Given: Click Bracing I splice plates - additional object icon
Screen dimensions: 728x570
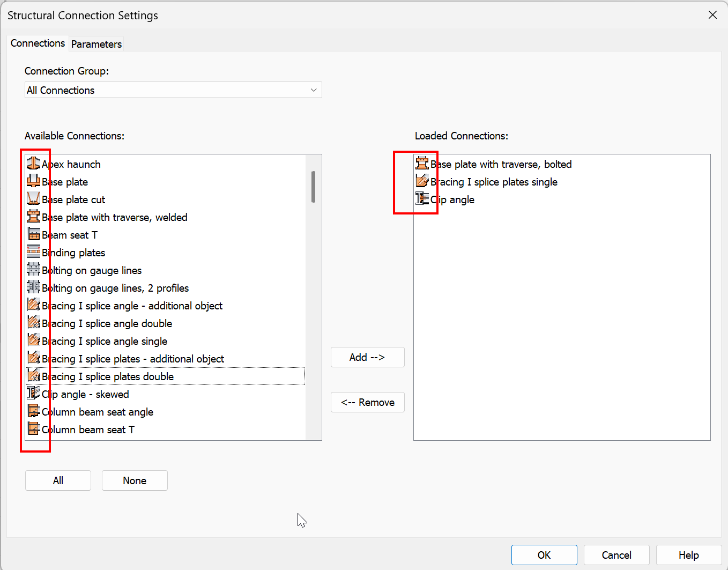Looking at the screenshot, I should click(34, 358).
